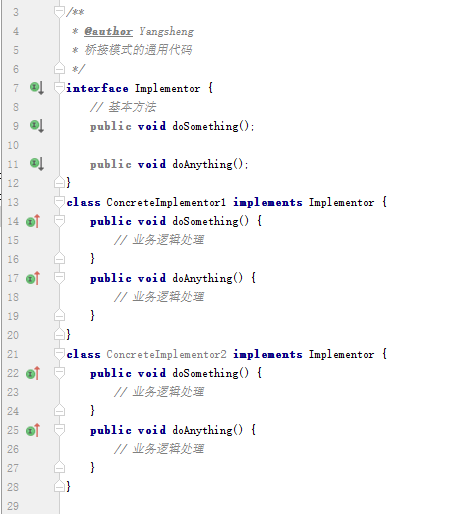
Task: Click implemented-method gutter icon on line 9
Action: [x=37, y=126]
